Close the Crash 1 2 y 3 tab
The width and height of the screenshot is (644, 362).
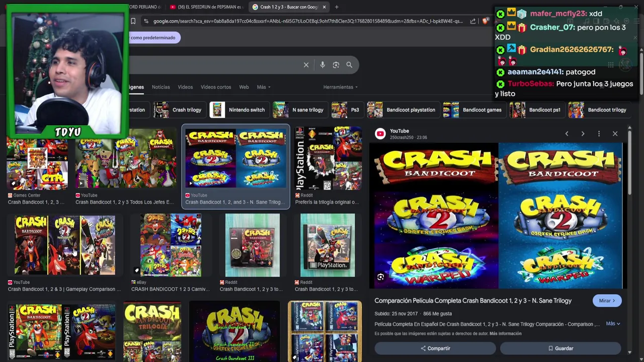324,7
